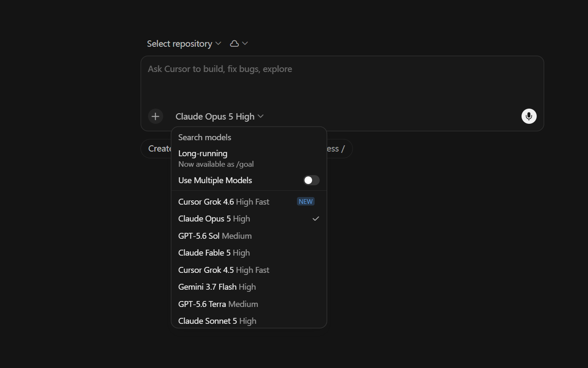The width and height of the screenshot is (588, 368).
Task: Select Cursor Grok 4.5 High Fast model
Action: (249, 270)
